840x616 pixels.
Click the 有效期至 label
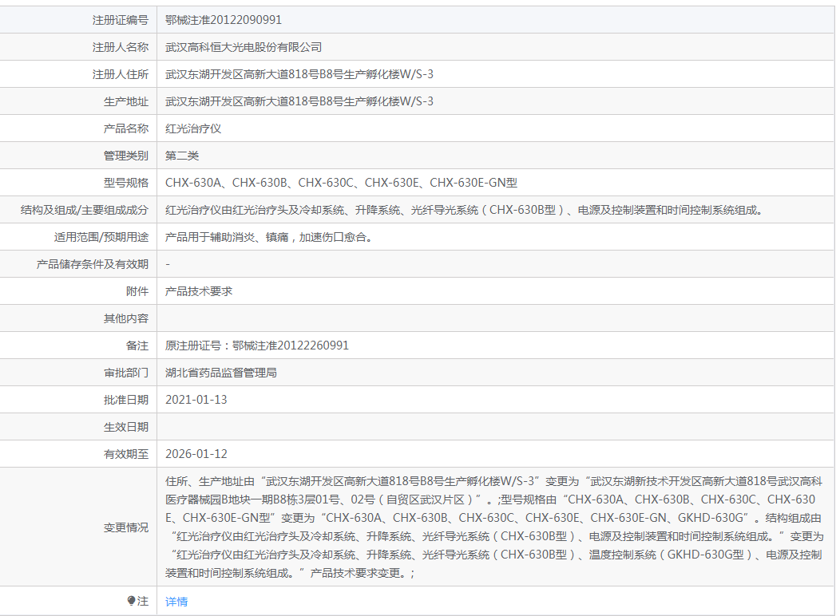click(x=126, y=454)
